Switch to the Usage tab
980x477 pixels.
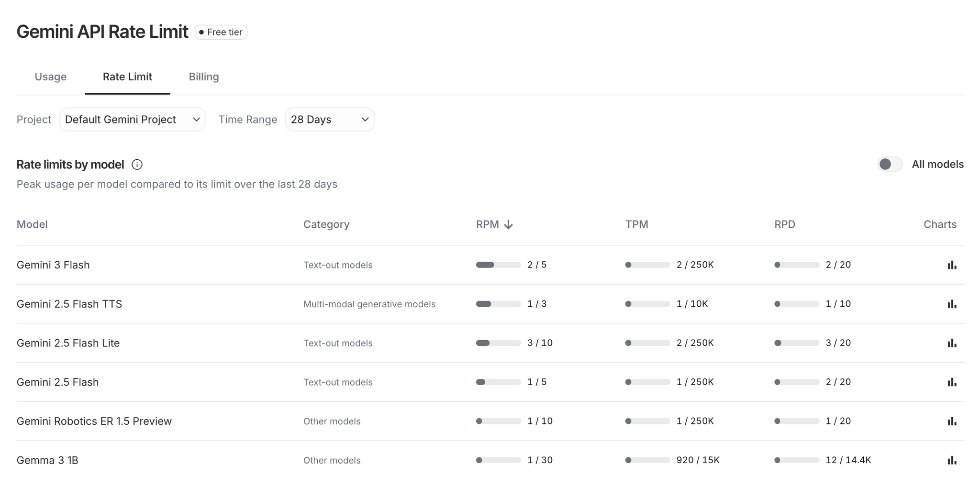pyautogui.click(x=50, y=77)
